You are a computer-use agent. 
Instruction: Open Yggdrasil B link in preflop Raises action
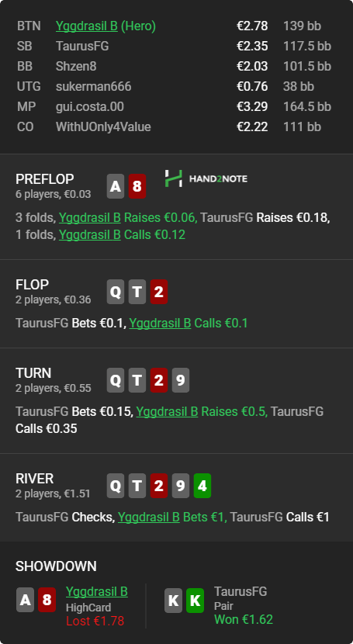(x=89, y=218)
